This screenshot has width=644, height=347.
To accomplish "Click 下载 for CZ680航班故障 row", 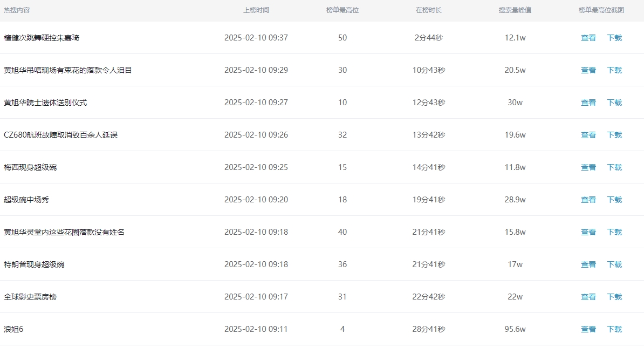I will 614,135.
